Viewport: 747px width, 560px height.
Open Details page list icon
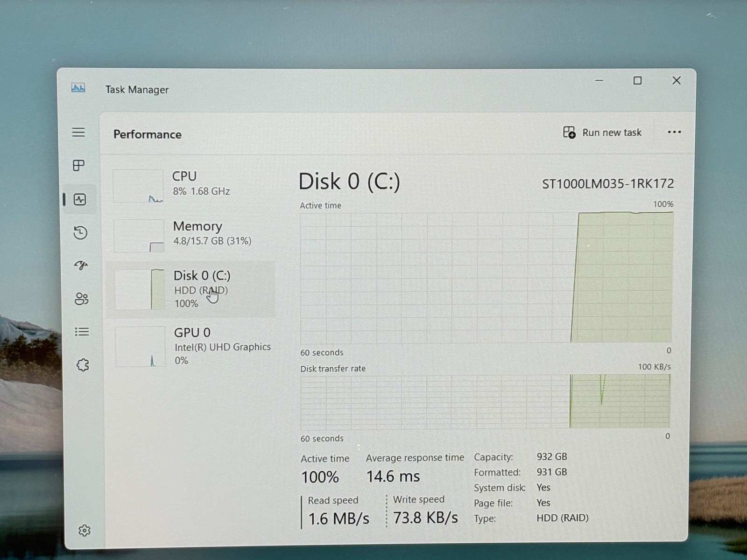pos(82,332)
